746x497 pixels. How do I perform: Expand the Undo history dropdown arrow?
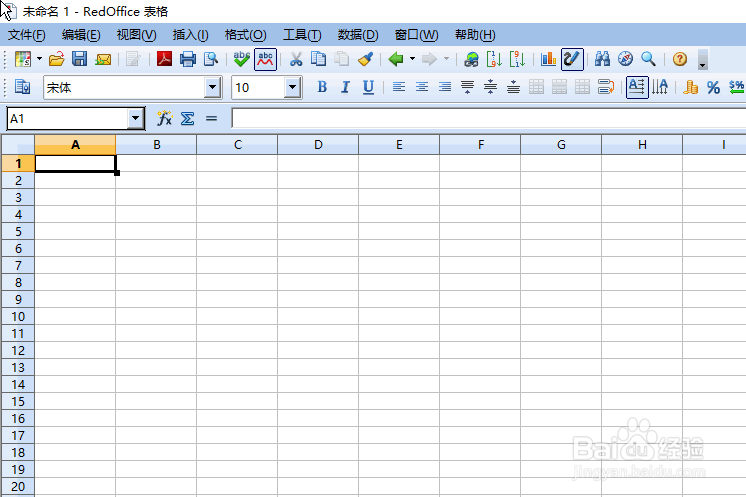coord(412,59)
